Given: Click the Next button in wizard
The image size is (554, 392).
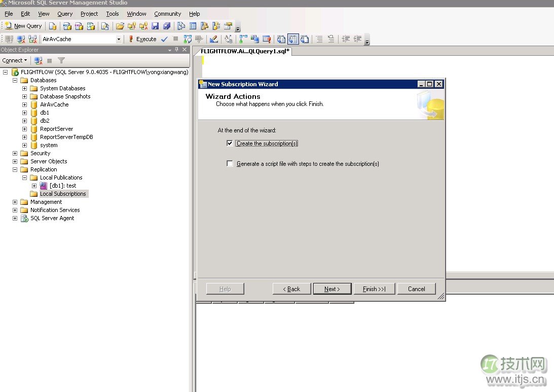Looking at the screenshot, I should [332, 289].
